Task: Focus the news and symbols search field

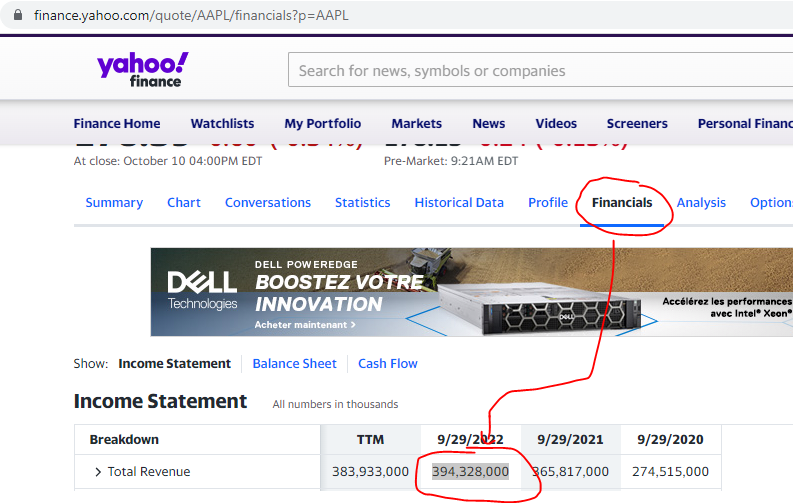Action: [x=540, y=70]
